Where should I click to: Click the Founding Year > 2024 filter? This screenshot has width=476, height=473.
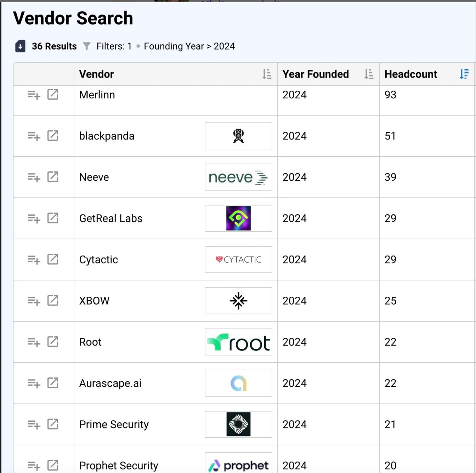pyautogui.click(x=189, y=46)
